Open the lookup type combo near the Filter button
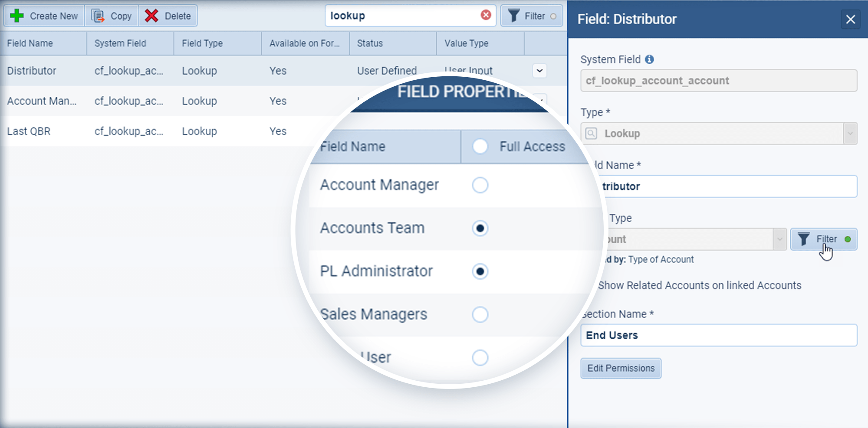The image size is (868, 428). (x=780, y=239)
